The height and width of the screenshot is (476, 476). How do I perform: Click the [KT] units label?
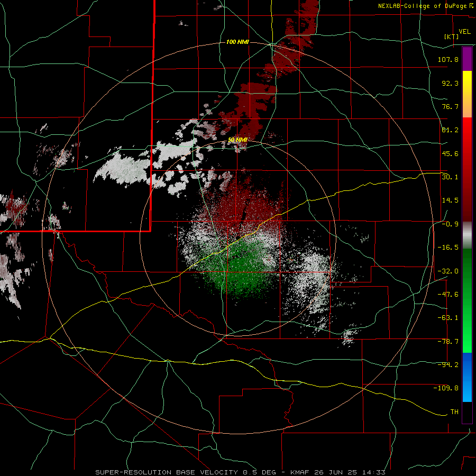(x=452, y=36)
